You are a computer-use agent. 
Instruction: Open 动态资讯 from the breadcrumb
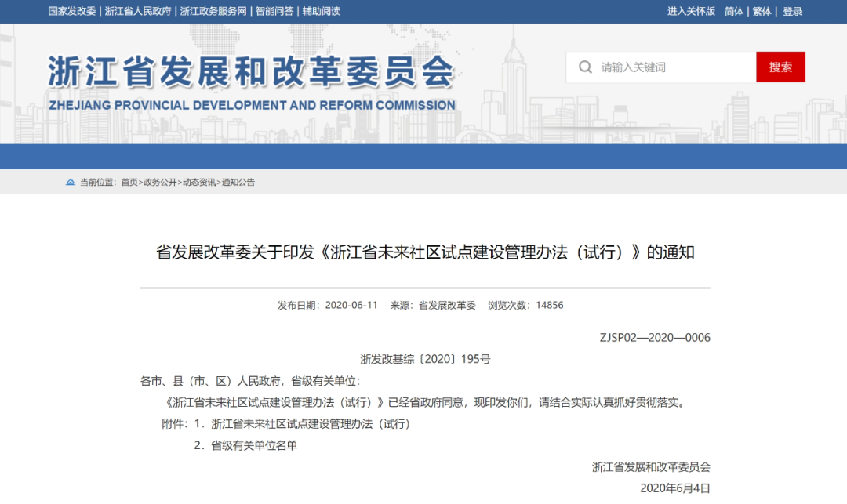pos(200,183)
